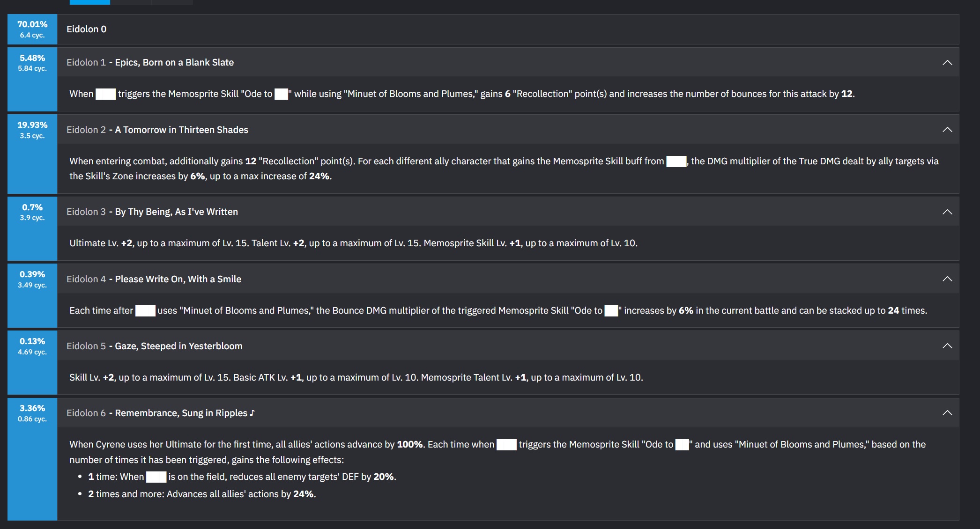Image resolution: width=980 pixels, height=529 pixels.
Task: Click the Eidolon 0 row
Action: pyautogui.click(x=508, y=29)
